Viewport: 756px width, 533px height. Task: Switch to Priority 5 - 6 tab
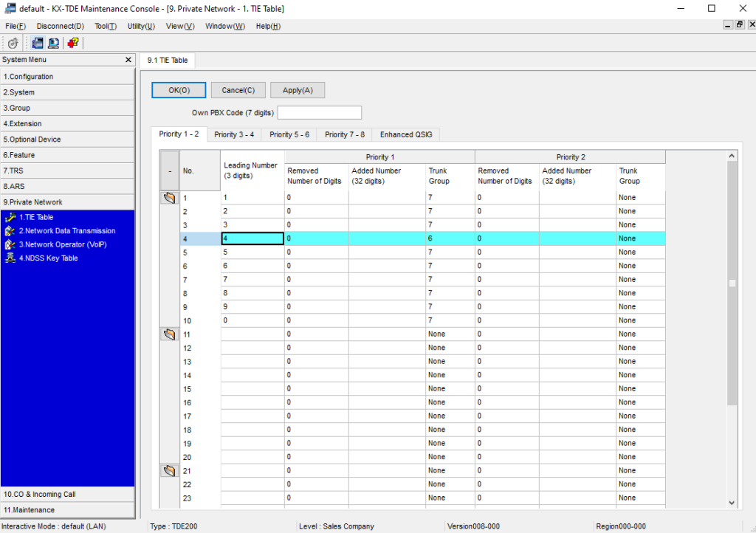[289, 134]
